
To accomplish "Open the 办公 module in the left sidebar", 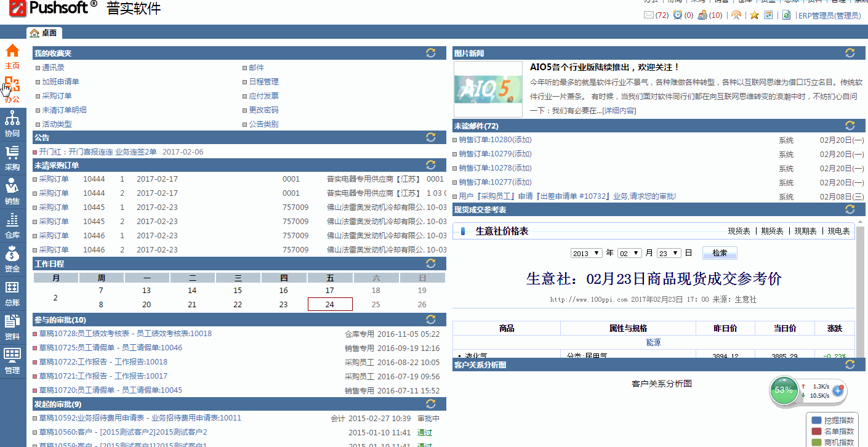I will coord(12,85).
